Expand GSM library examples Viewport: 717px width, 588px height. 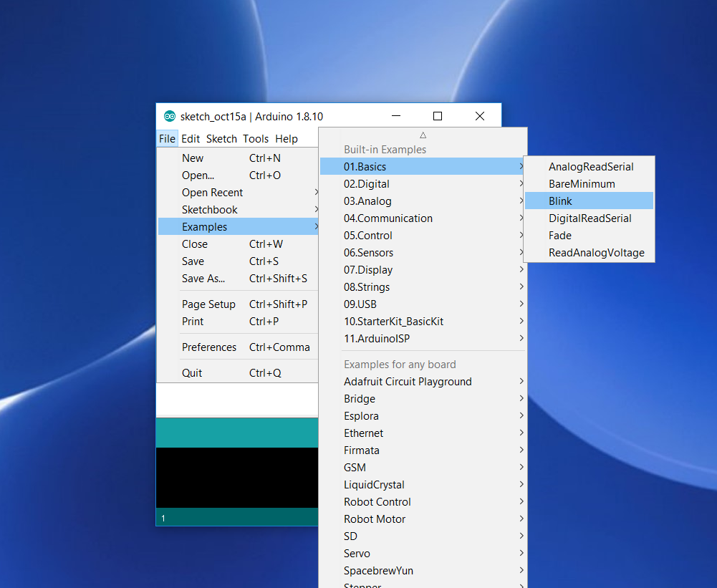click(x=423, y=468)
